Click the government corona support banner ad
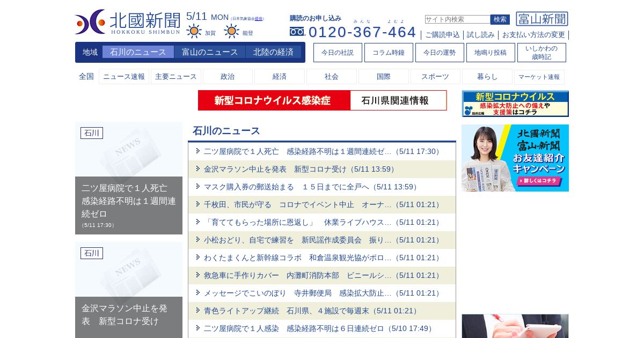 pyautogui.click(x=515, y=104)
